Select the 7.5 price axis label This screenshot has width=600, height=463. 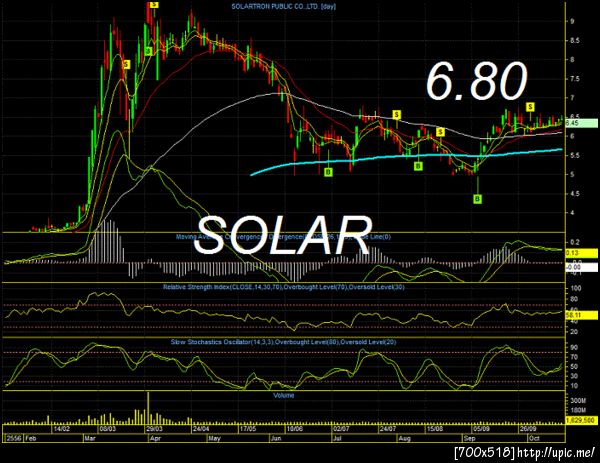point(575,79)
